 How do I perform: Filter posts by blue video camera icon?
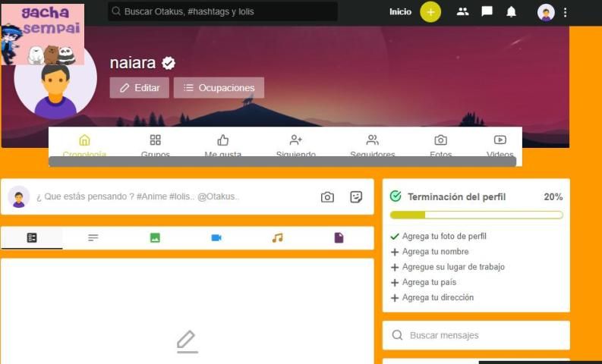tap(216, 238)
